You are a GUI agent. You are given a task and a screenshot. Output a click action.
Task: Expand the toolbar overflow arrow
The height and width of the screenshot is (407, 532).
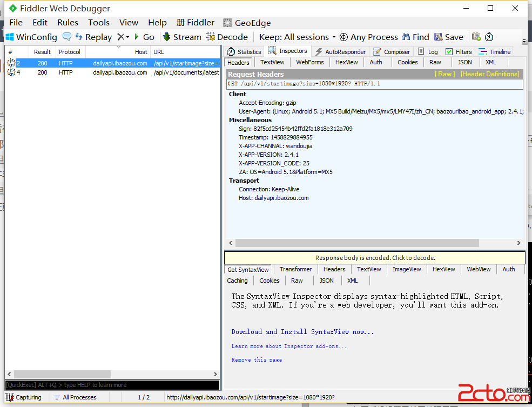point(524,42)
